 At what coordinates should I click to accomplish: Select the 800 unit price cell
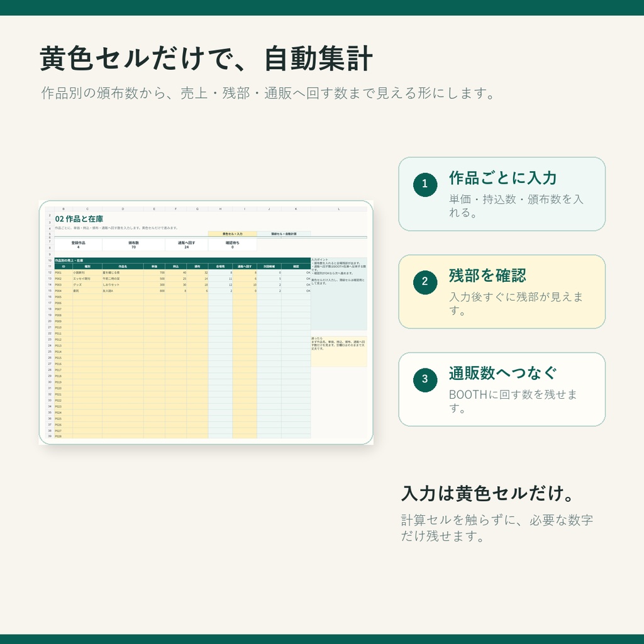(155, 291)
